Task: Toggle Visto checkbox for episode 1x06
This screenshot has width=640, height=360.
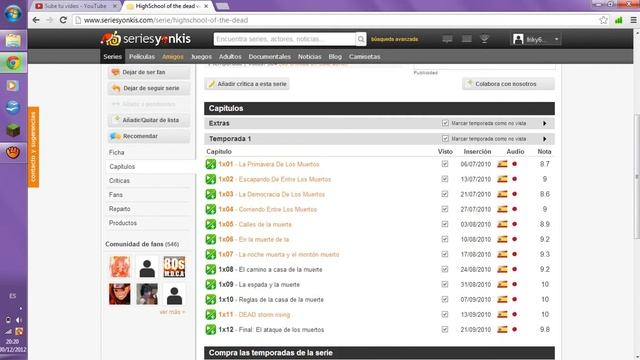Action: click(445, 239)
